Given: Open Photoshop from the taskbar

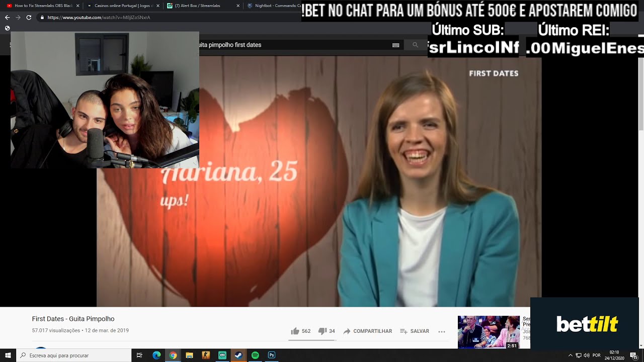Looking at the screenshot, I should (272, 355).
